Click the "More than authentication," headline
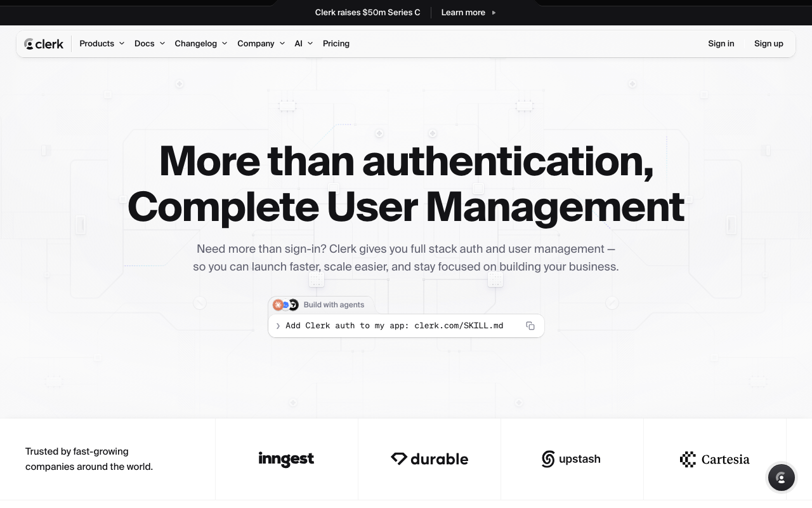This screenshot has height=508, width=812. 406,161
